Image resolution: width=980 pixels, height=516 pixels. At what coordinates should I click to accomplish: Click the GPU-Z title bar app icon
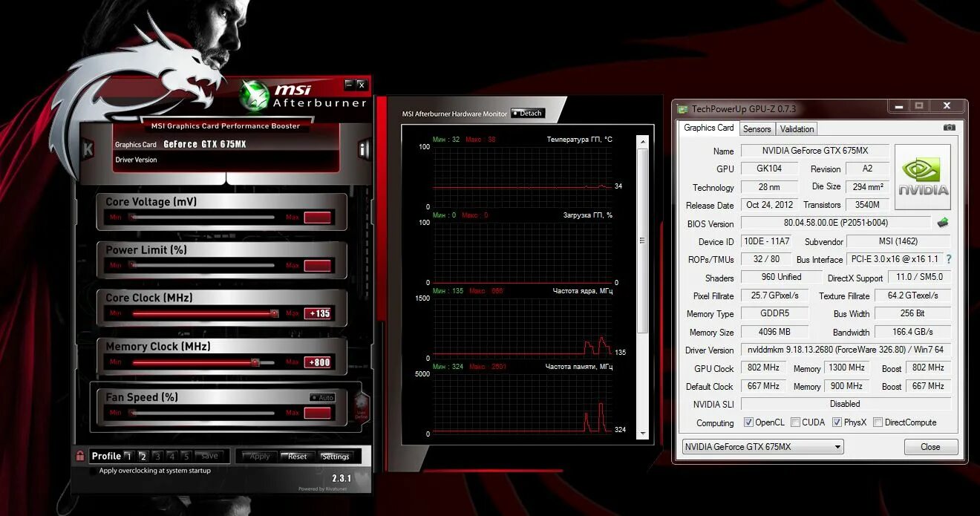(682, 109)
